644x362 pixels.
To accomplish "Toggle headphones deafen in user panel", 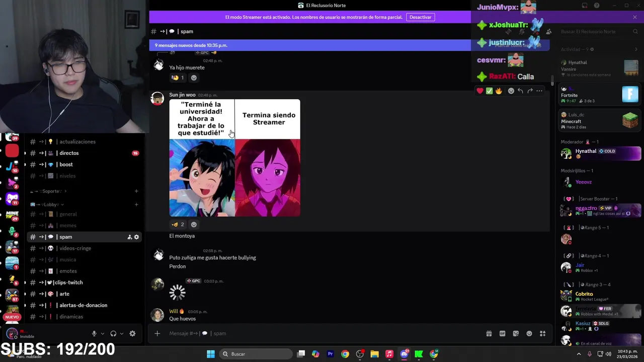I will [x=113, y=333].
